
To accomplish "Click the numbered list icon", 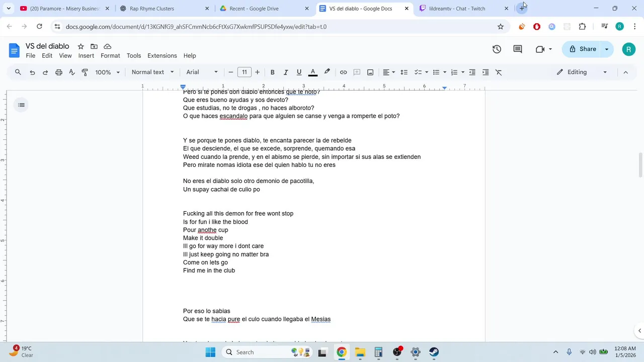I will click(x=454, y=72).
